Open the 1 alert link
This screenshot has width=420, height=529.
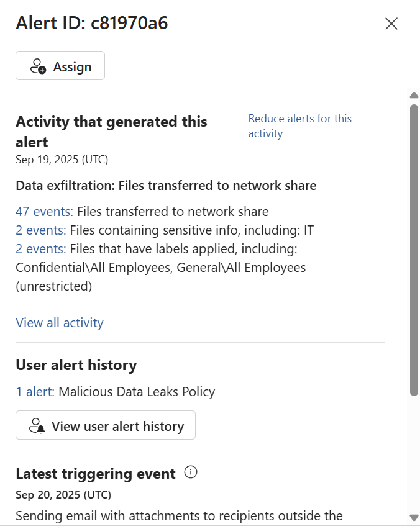pyautogui.click(x=35, y=392)
